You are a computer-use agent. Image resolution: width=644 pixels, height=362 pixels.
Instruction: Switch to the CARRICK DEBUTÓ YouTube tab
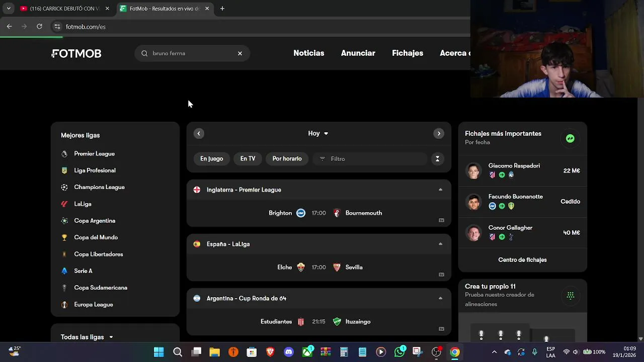click(x=64, y=9)
